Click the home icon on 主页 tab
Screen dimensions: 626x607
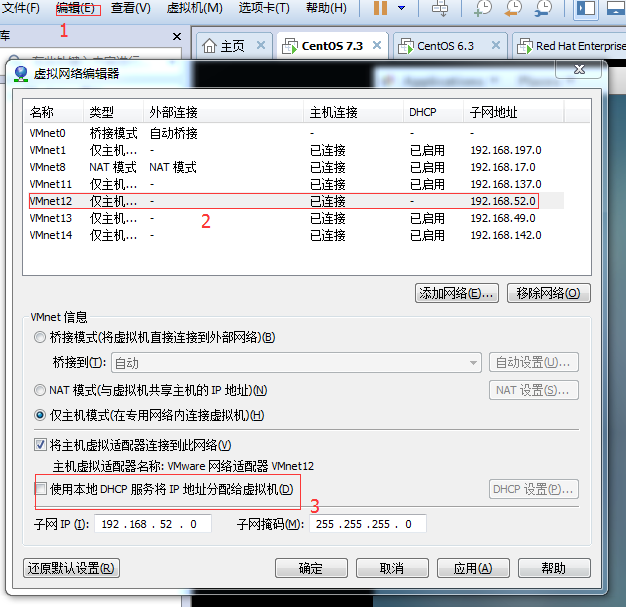[209, 46]
